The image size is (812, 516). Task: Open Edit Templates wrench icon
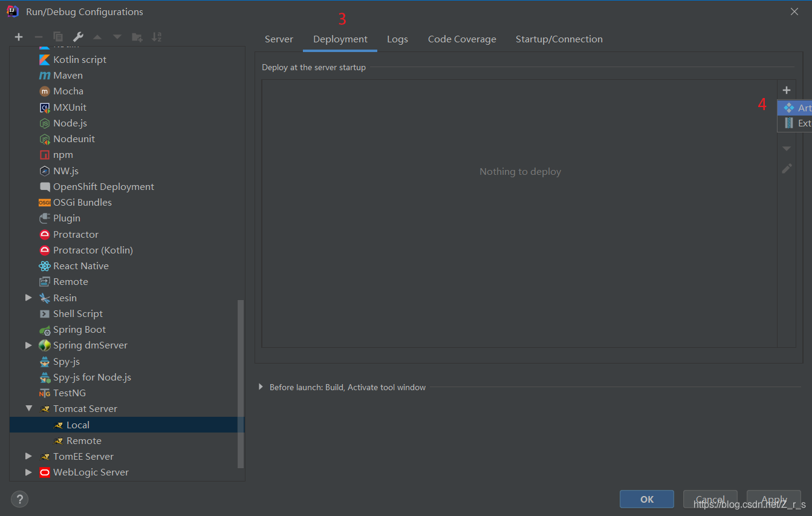78,37
